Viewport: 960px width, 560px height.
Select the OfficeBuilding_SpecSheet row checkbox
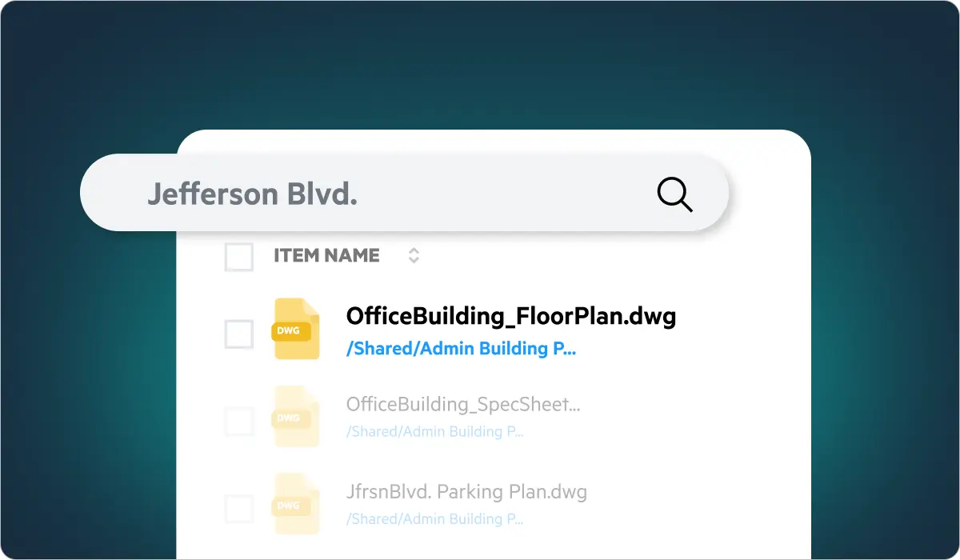pos(239,421)
